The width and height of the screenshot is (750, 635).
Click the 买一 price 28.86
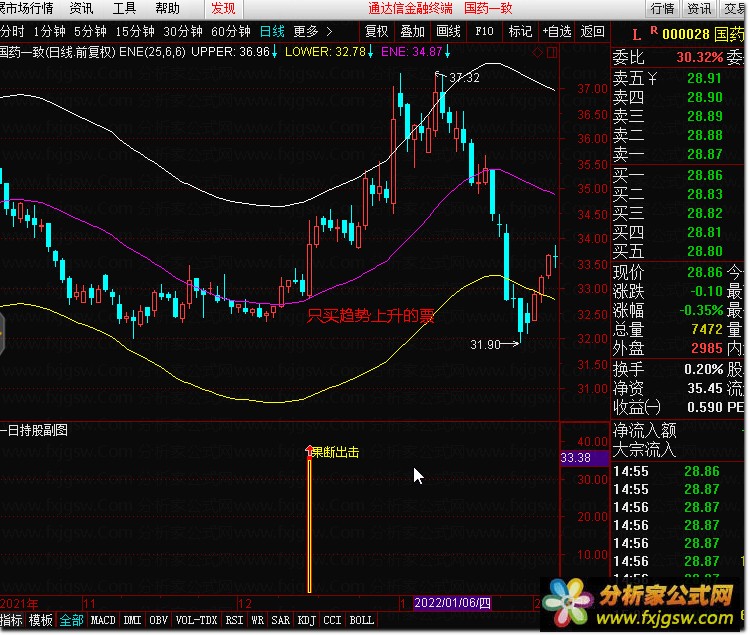point(705,175)
